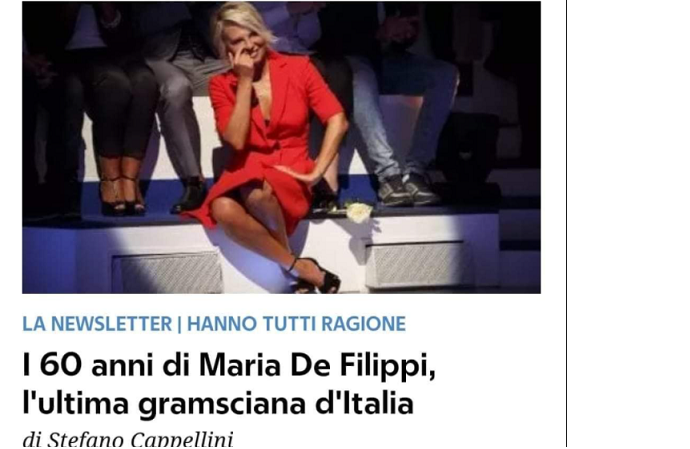Click the black ankle boot beside red dress
This screenshot has width=690, height=449.
(x=191, y=195)
